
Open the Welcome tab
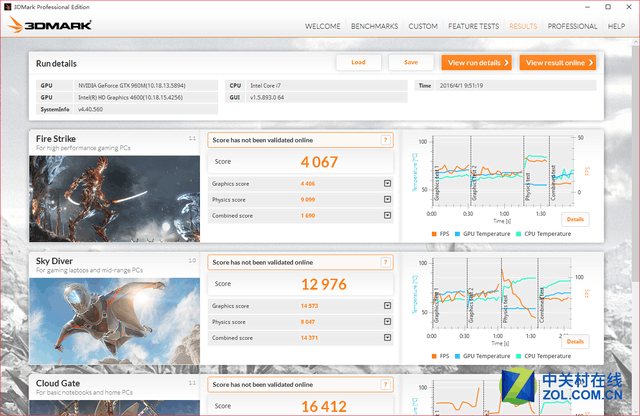(x=322, y=26)
